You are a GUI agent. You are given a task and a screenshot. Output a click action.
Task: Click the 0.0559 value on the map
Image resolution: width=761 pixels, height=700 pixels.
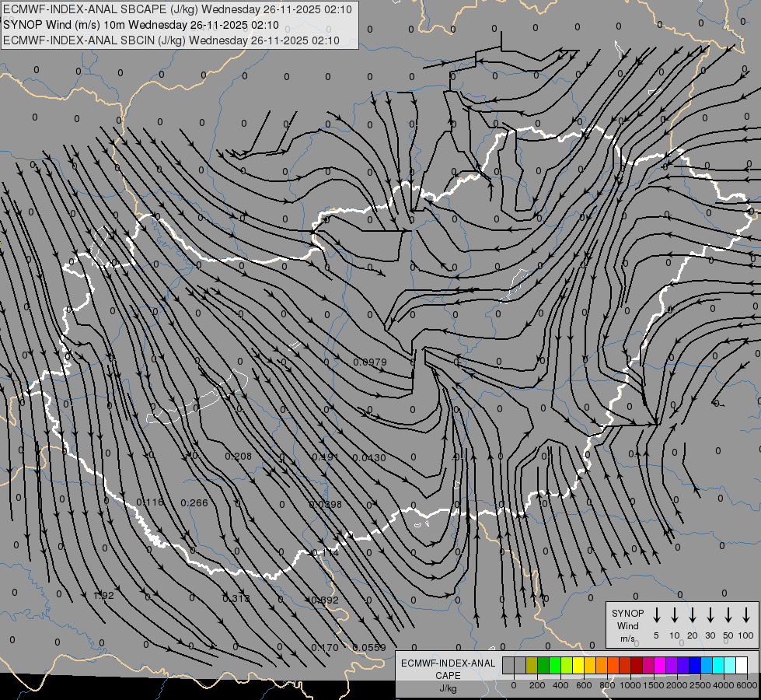click(369, 648)
